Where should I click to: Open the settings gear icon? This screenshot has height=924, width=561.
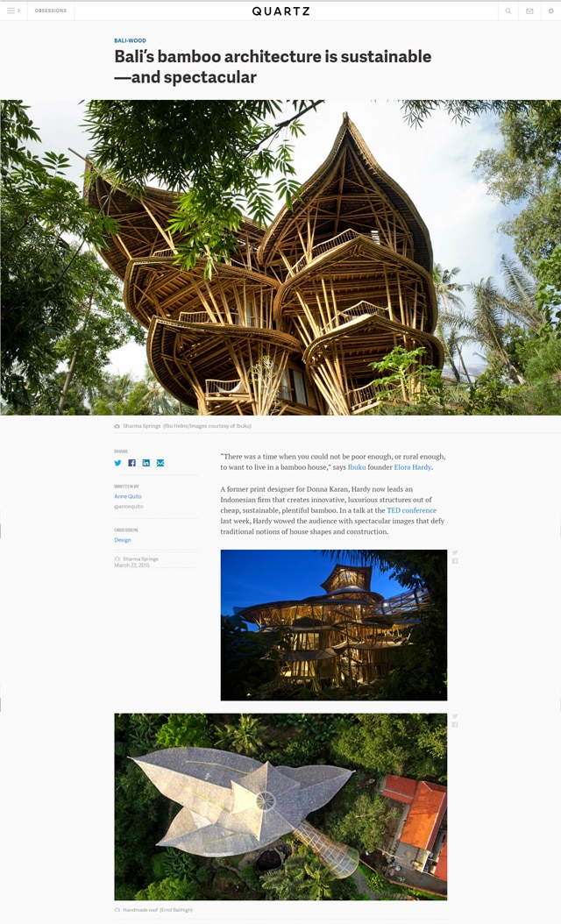pos(551,11)
